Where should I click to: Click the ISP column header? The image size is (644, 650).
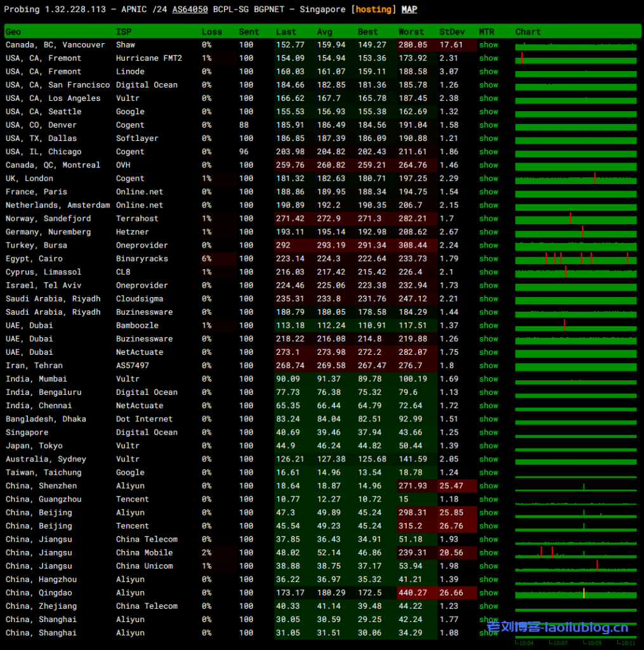(123, 32)
